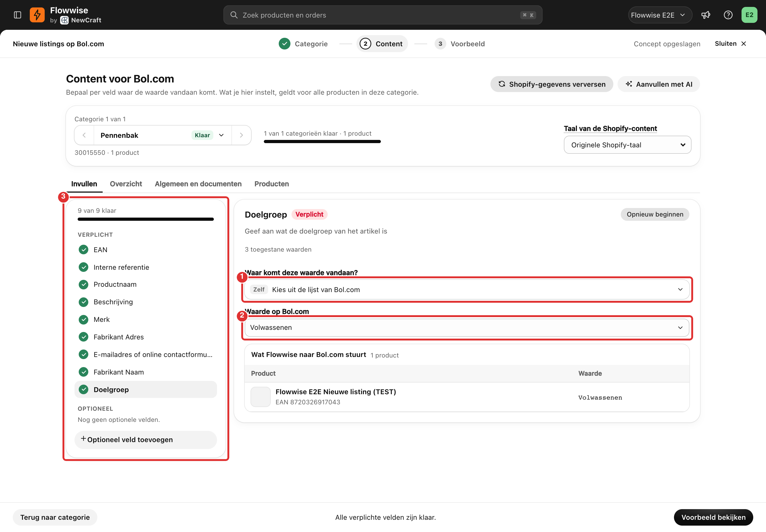This screenshot has height=532, width=766.
Task: Select the EAN field in the list
Action: pos(146,250)
